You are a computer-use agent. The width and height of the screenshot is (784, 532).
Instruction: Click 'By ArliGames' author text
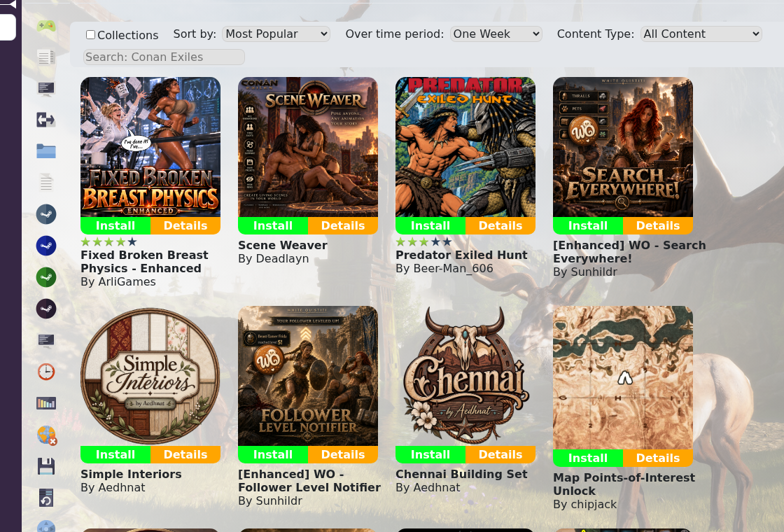(x=118, y=281)
